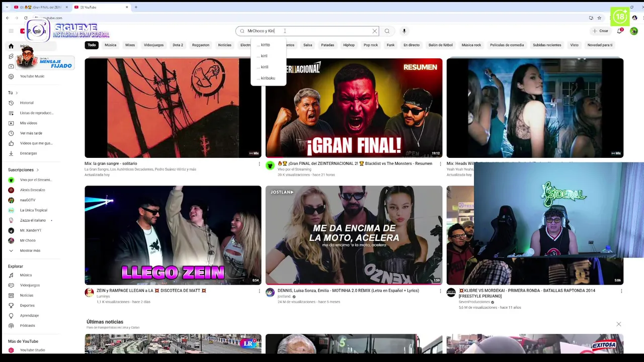Select the 'kiribaku' search suggestion
The height and width of the screenshot is (362, 644).
click(x=268, y=78)
